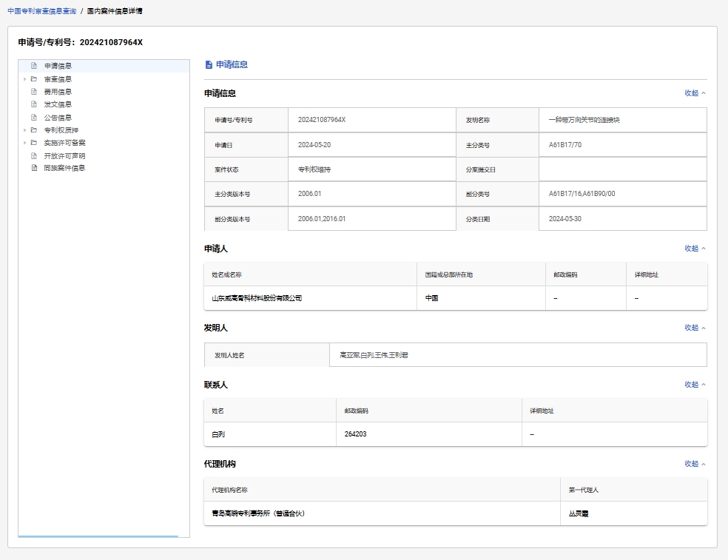The width and height of the screenshot is (728, 560).
Task: Select 审查信息 folder in the tree
Action: click(58, 79)
